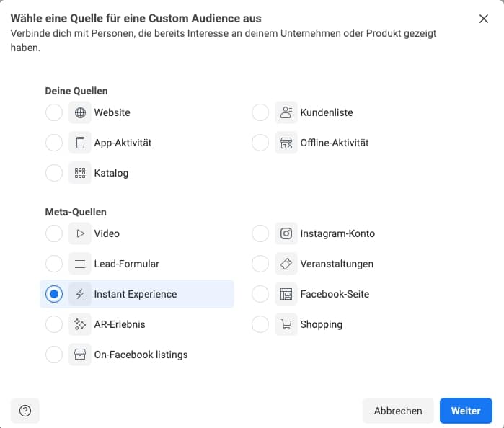
Task: Click the Instagram logo icon
Action: pyautogui.click(x=286, y=234)
